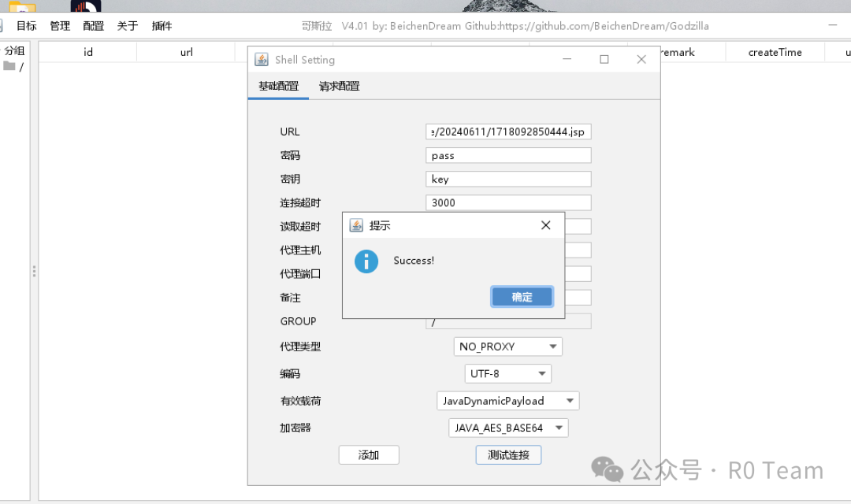The image size is (851, 504).
Task: Minimize the Godzilla main window
Action: (833, 25)
